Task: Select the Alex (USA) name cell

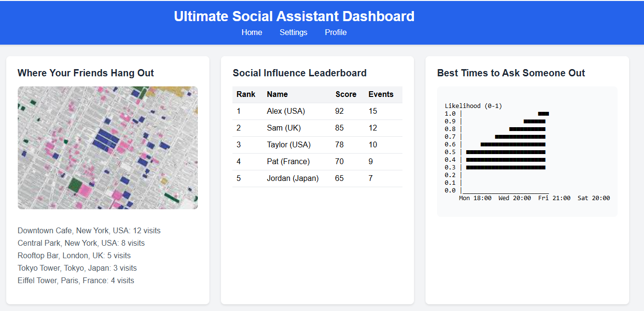Action: (286, 111)
